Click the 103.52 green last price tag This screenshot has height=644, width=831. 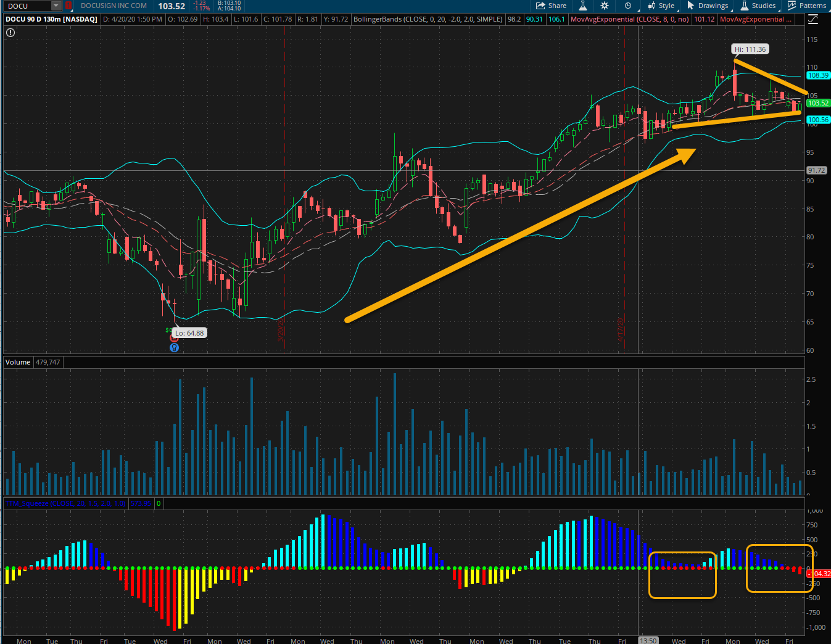click(x=818, y=103)
